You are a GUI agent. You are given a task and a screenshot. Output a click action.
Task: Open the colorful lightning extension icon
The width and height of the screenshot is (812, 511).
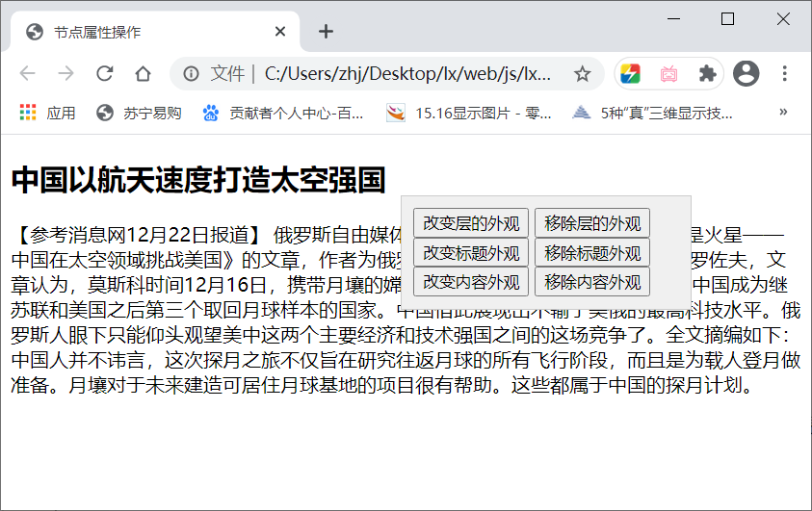[x=630, y=74]
